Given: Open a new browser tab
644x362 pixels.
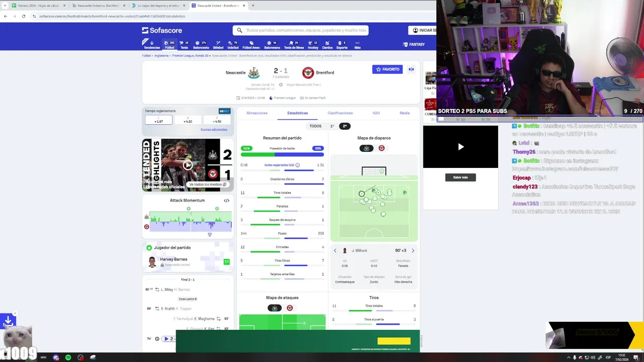Looking at the screenshot, I should (253, 6).
